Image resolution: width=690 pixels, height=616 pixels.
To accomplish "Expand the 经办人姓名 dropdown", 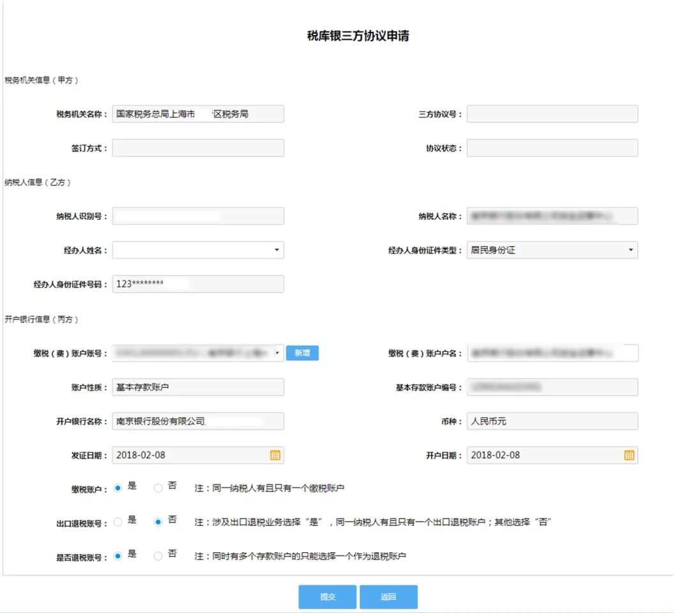I will [x=277, y=250].
